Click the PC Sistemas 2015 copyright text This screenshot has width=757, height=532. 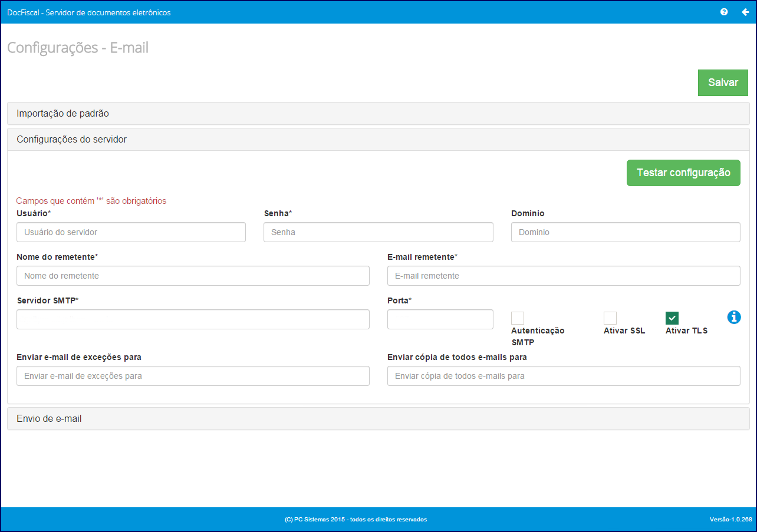point(356,520)
